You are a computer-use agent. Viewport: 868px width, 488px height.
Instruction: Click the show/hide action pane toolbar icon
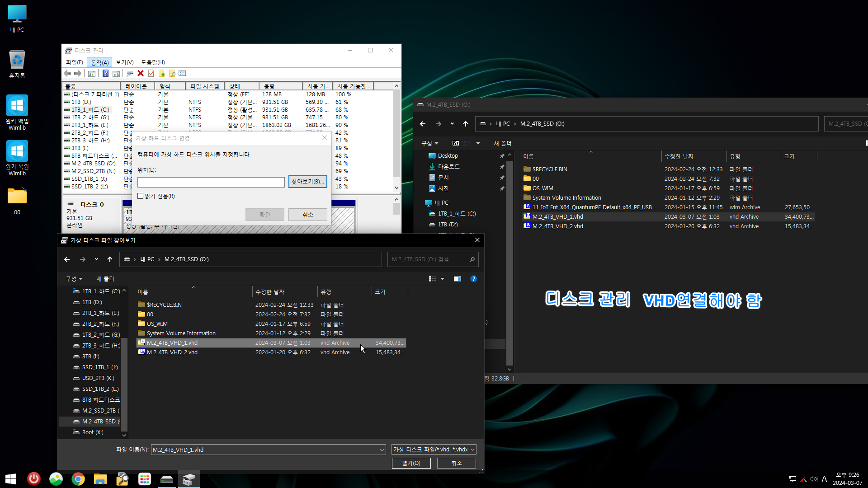116,74
